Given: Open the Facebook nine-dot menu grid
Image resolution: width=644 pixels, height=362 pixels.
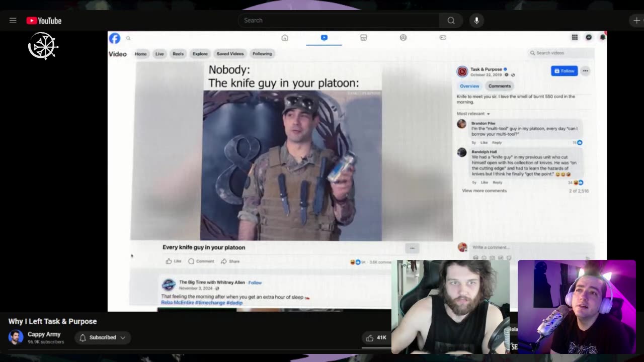Looking at the screenshot, I should tap(575, 37).
